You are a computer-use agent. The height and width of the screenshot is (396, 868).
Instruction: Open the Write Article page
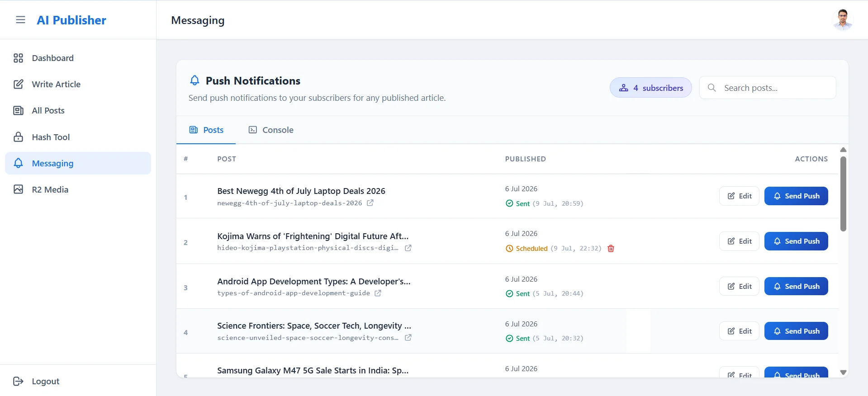[x=78, y=84]
